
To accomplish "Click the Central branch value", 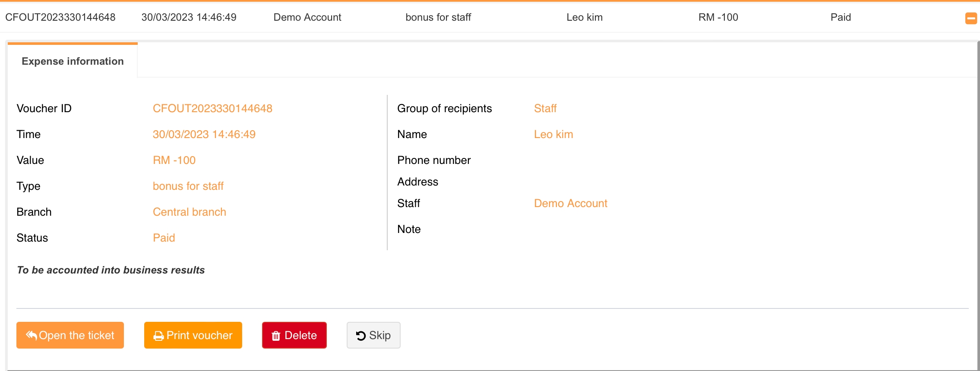I will [x=189, y=212].
